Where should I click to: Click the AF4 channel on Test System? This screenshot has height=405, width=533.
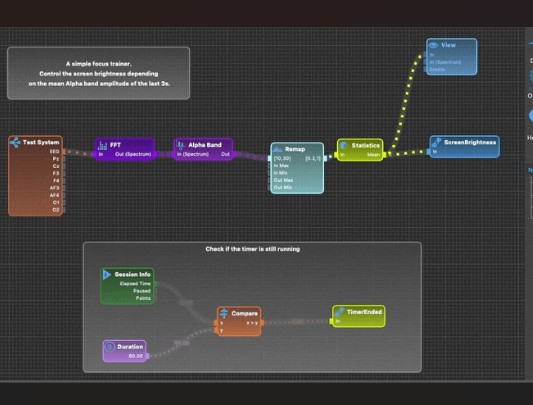tap(54, 195)
